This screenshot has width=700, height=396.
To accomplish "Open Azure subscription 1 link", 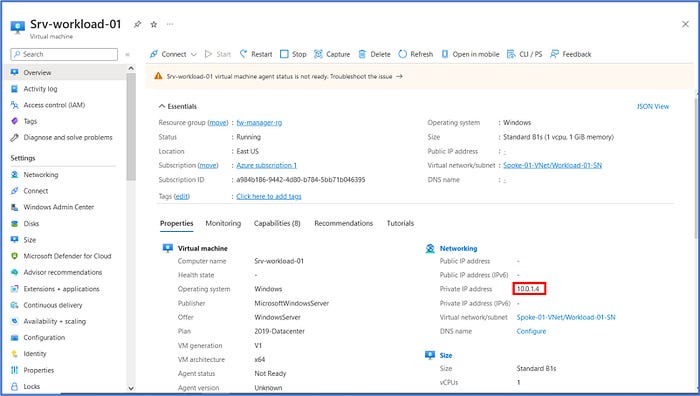I will tap(267, 165).
